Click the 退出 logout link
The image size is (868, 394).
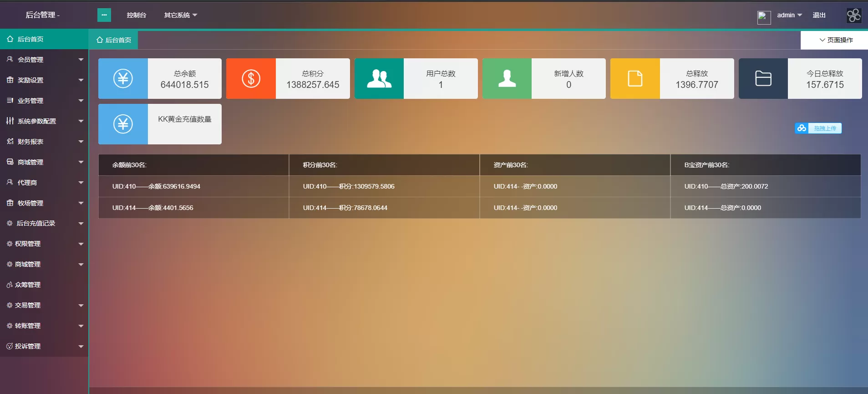click(x=819, y=15)
